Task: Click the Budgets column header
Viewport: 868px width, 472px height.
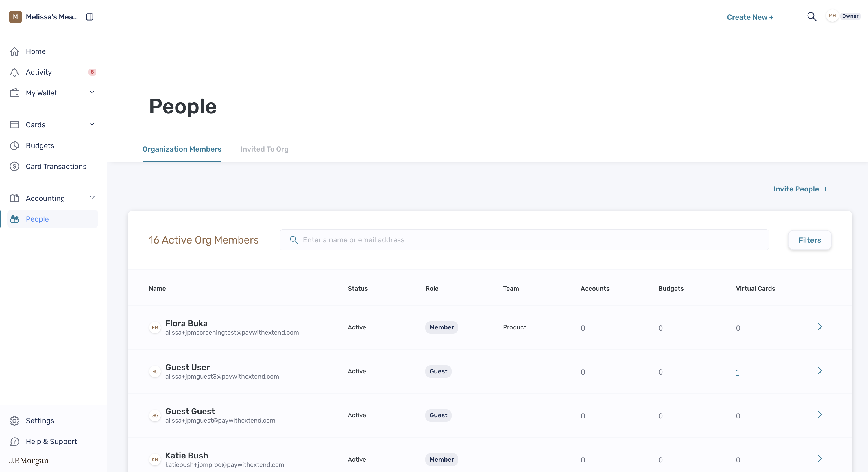Action: pos(671,289)
